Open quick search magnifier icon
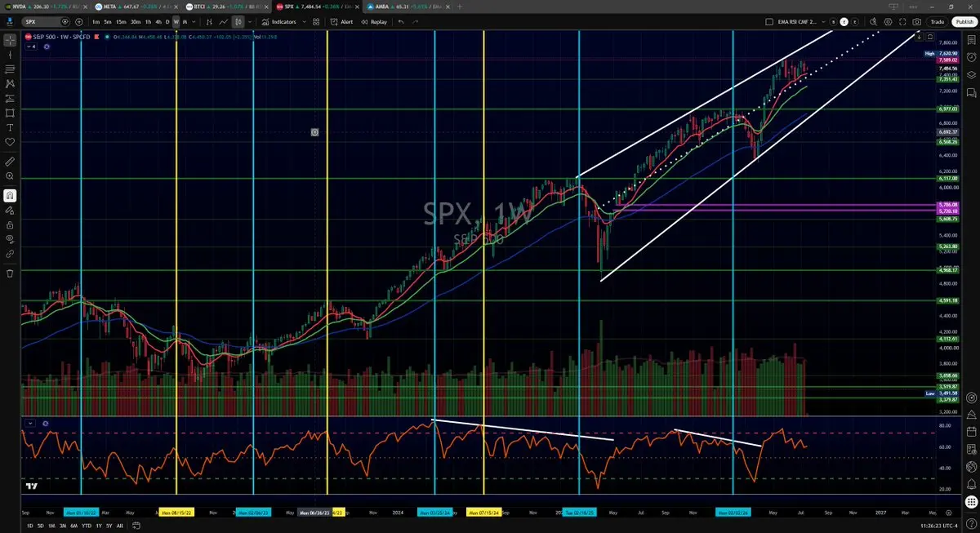 pyautogui.click(x=873, y=21)
